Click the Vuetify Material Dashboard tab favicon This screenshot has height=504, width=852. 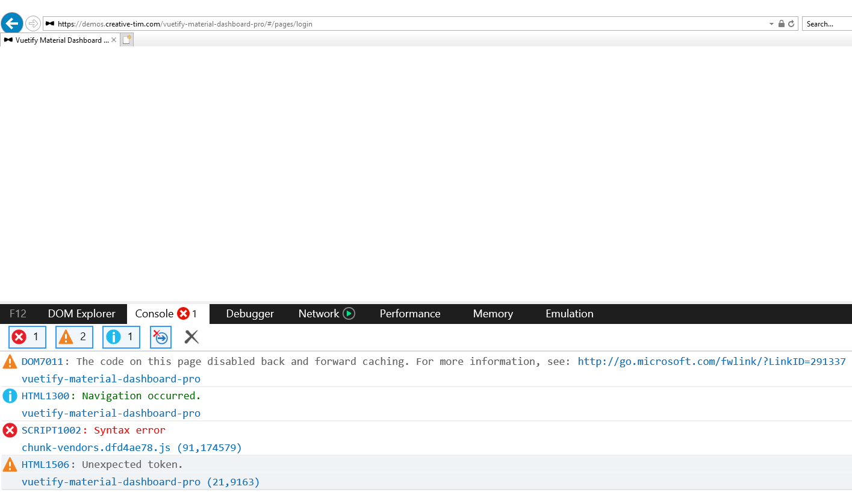point(7,40)
